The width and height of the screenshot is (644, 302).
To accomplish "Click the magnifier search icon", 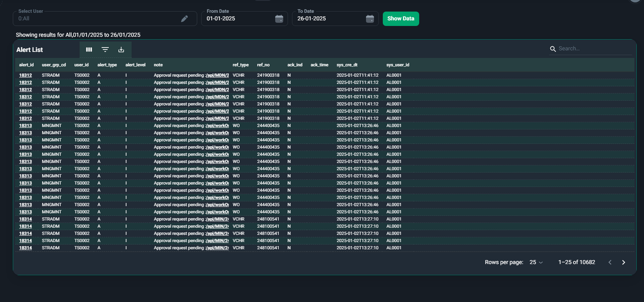I will click(553, 49).
